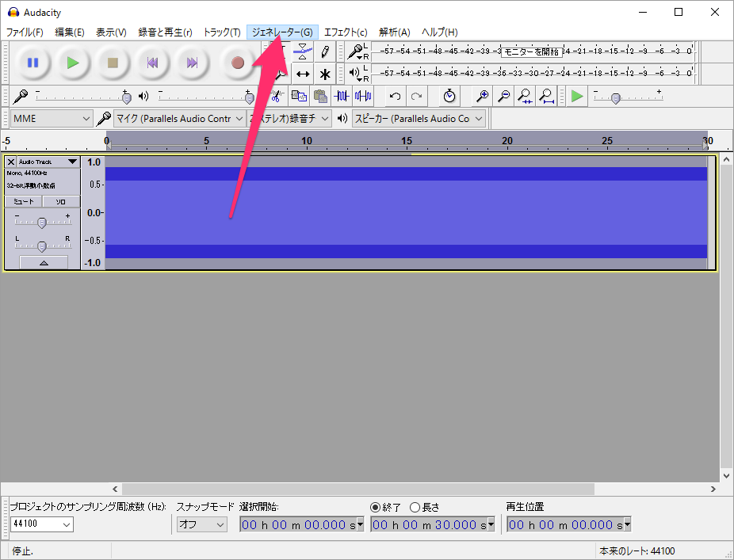Start playback with the large Play button
Viewport: 734px width, 560px height.
click(73, 63)
